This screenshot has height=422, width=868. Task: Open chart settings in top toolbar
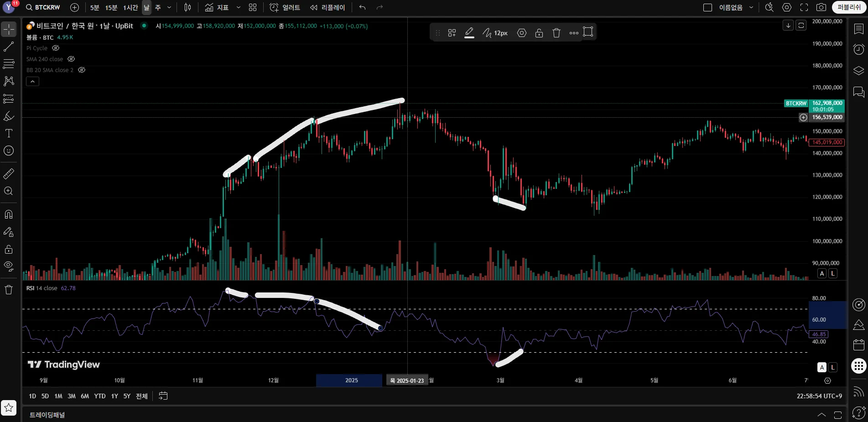tap(787, 7)
